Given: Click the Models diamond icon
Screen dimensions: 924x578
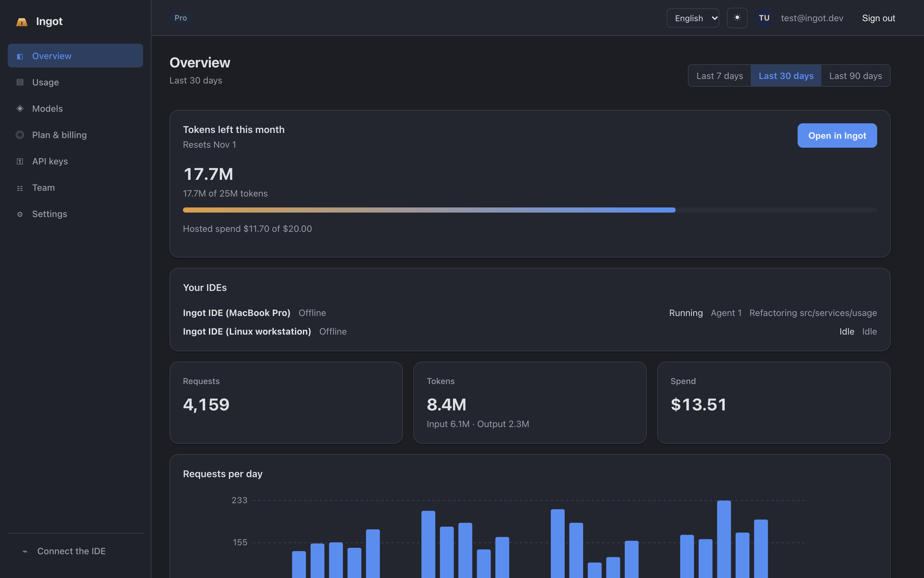Looking at the screenshot, I should (x=20, y=109).
